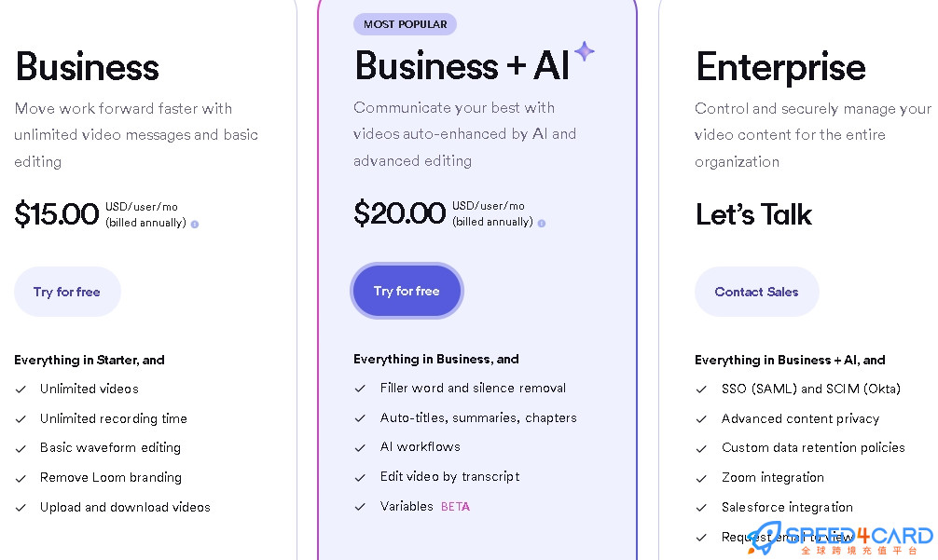The height and width of the screenshot is (560, 938).
Task: Click the $15.00 price on Business plan
Action: tap(57, 214)
